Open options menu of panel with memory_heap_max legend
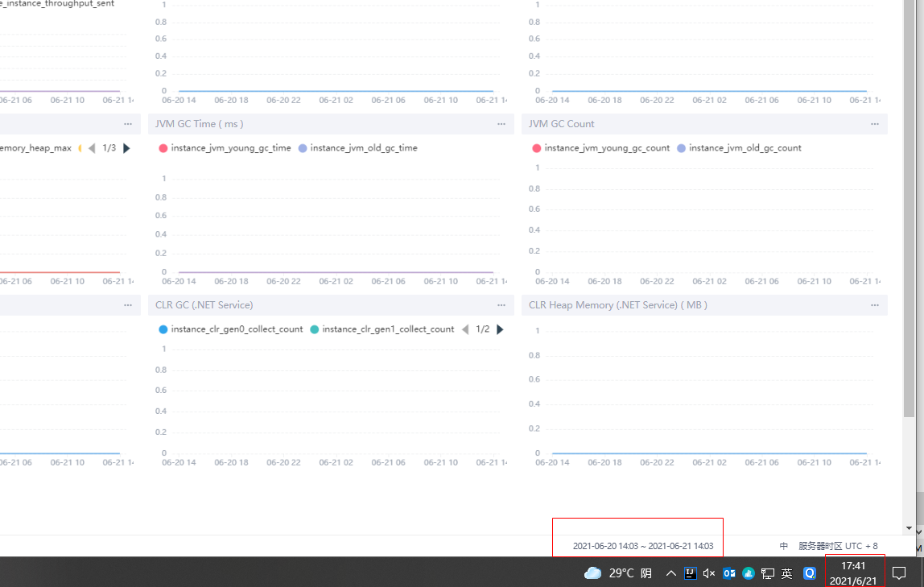 128,124
